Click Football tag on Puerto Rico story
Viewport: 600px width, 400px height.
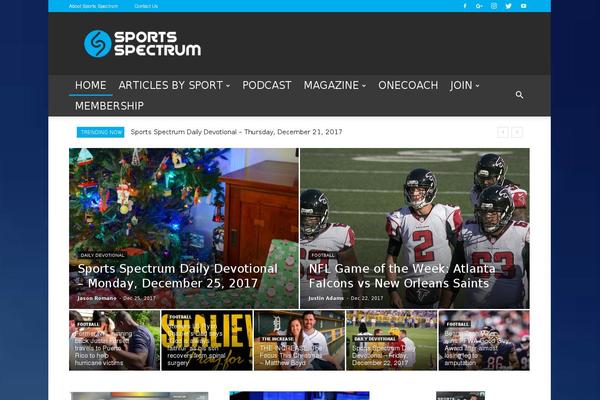pyautogui.click(x=88, y=324)
